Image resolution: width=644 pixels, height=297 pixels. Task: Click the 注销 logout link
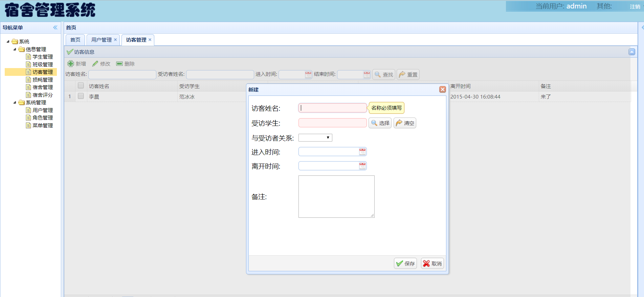[x=635, y=7]
